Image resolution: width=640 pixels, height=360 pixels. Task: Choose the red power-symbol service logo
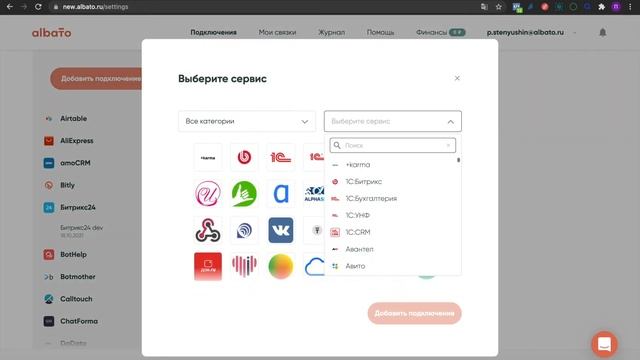(x=244, y=157)
